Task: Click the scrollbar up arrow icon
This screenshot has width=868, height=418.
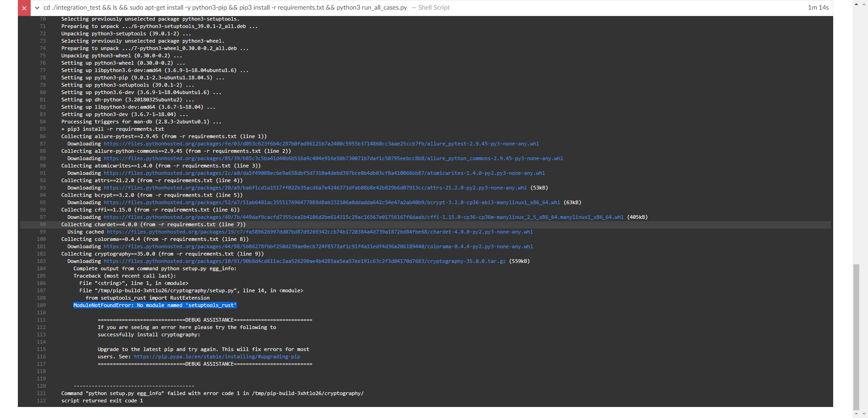Action: tap(857, 4)
